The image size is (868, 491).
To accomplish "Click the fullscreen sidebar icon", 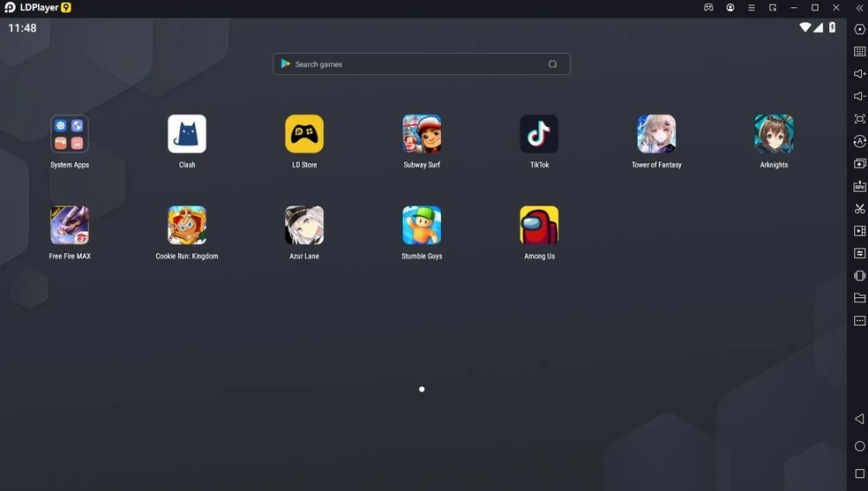I will pyautogui.click(x=859, y=119).
